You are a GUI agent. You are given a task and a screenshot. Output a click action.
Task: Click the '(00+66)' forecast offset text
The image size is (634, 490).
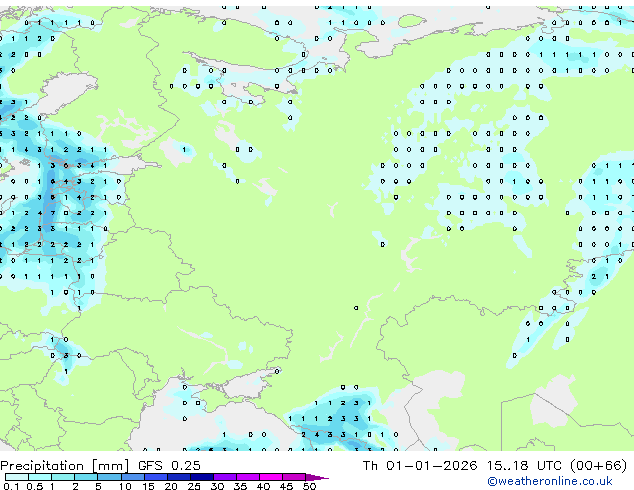(598, 466)
